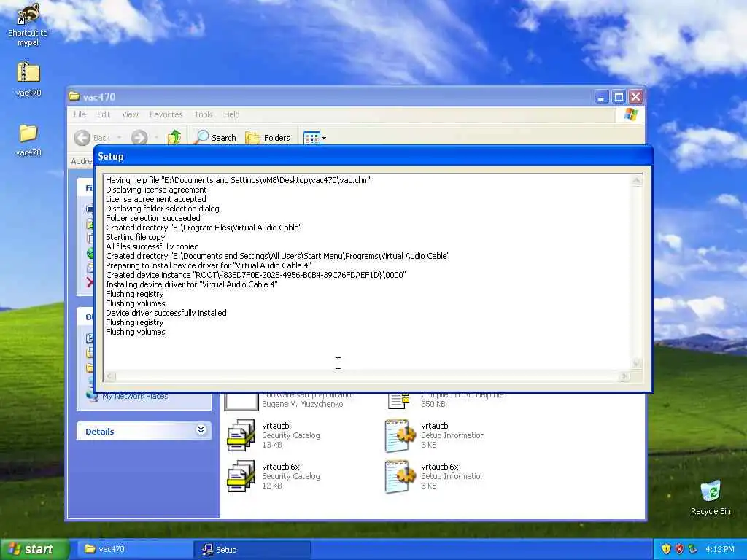Click log line starting "Preparing to install device driver"
747x560 pixels.
[208, 265]
